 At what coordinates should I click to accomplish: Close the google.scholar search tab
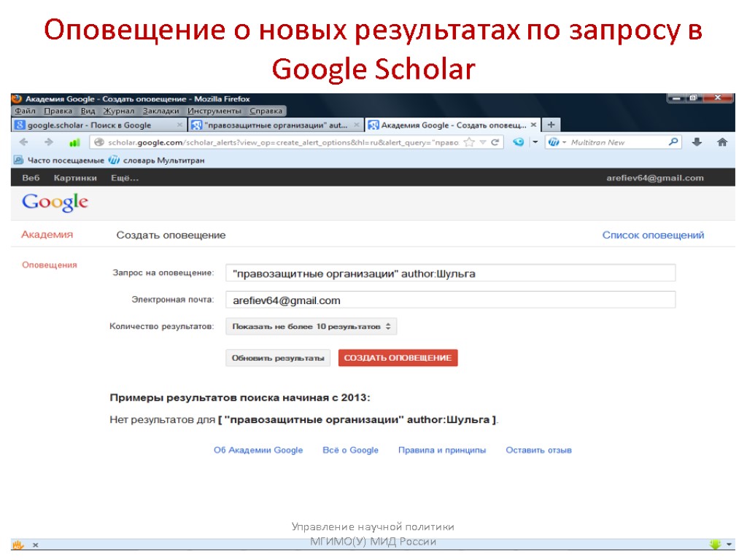click(x=179, y=125)
